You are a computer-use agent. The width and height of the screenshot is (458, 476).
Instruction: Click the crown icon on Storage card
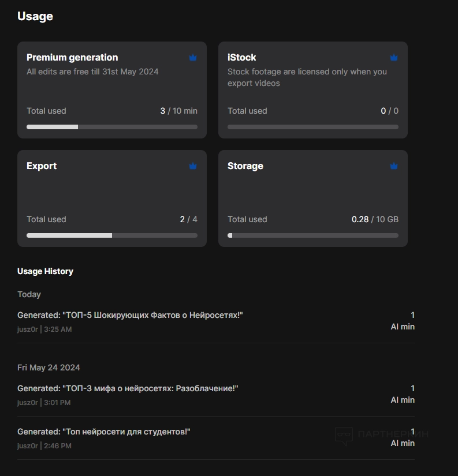coord(394,166)
